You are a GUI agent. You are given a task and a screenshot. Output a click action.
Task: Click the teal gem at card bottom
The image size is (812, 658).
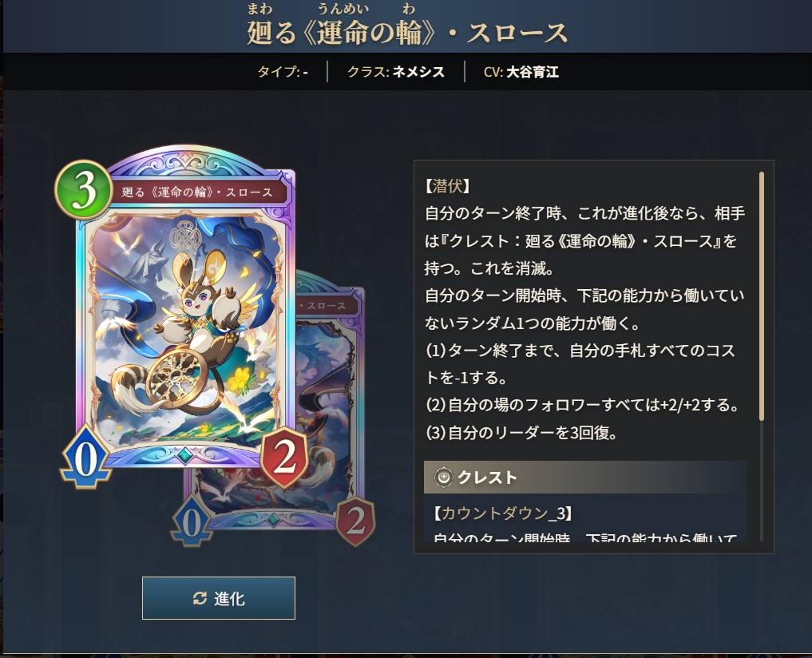(x=185, y=455)
